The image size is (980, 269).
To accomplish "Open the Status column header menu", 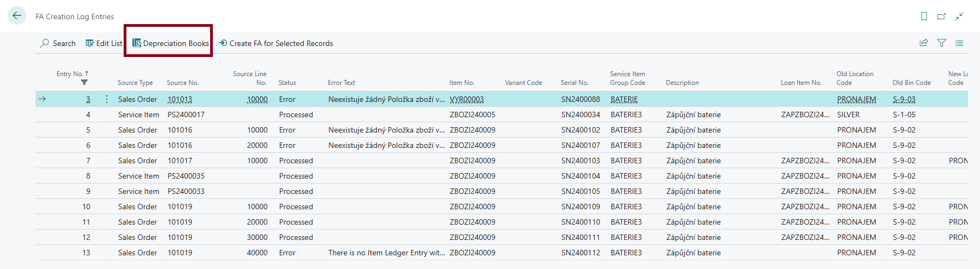I will point(287,83).
